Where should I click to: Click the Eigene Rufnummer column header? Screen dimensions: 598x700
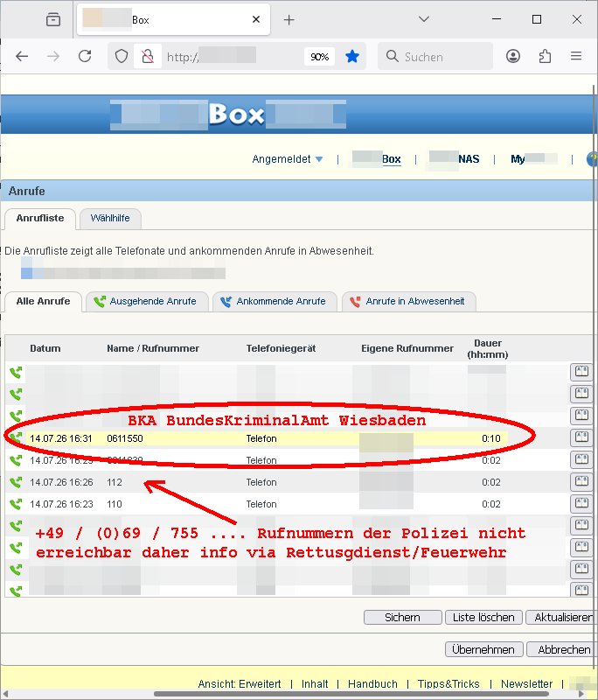click(407, 348)
